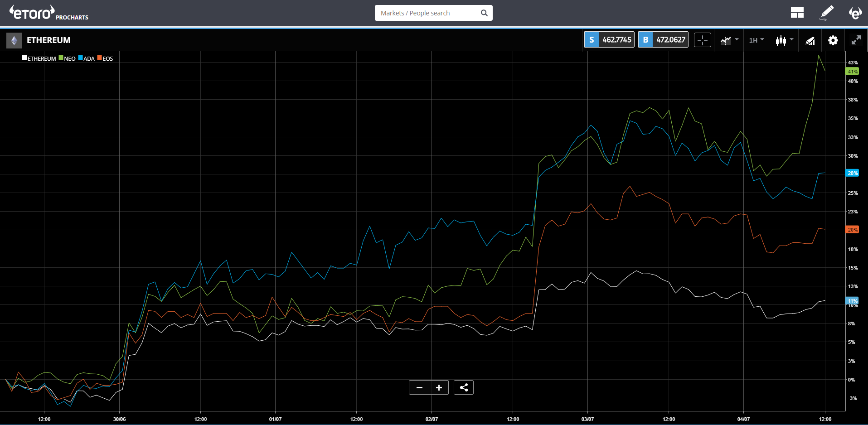Click the orange 20% EOS price tag

point(852,230)
